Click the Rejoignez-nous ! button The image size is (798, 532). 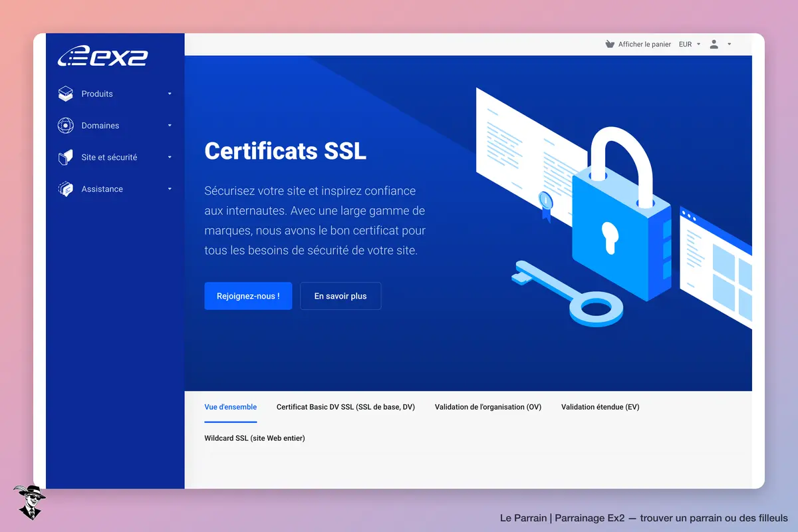(x=248, y=296)
